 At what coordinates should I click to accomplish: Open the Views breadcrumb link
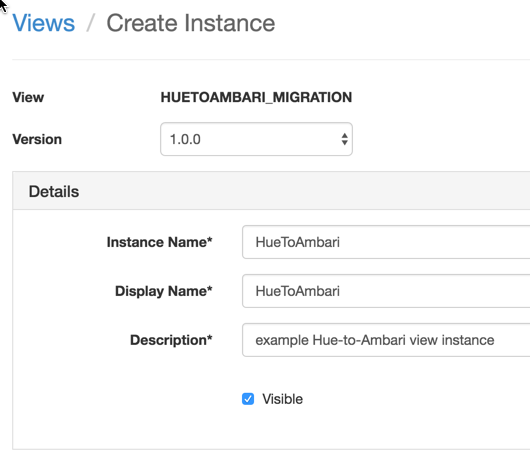[44, 23]
